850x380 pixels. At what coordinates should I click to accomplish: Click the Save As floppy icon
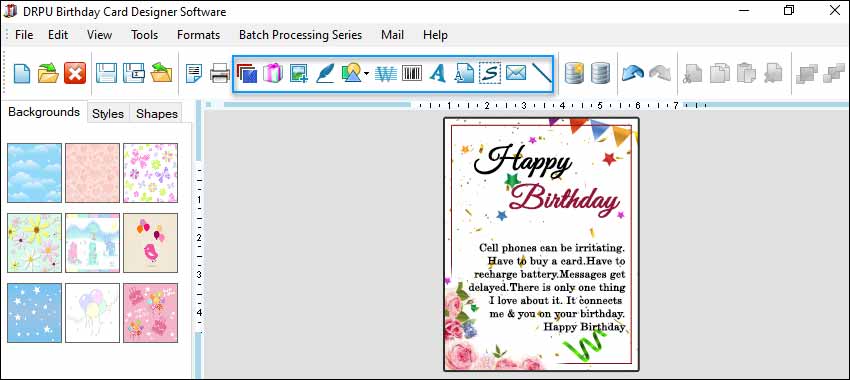[x=133, y=73]
